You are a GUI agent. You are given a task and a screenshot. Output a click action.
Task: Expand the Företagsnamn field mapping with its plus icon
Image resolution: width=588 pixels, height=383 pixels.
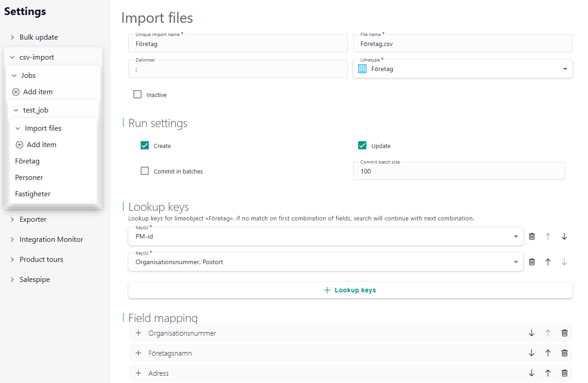click(138, 353)
